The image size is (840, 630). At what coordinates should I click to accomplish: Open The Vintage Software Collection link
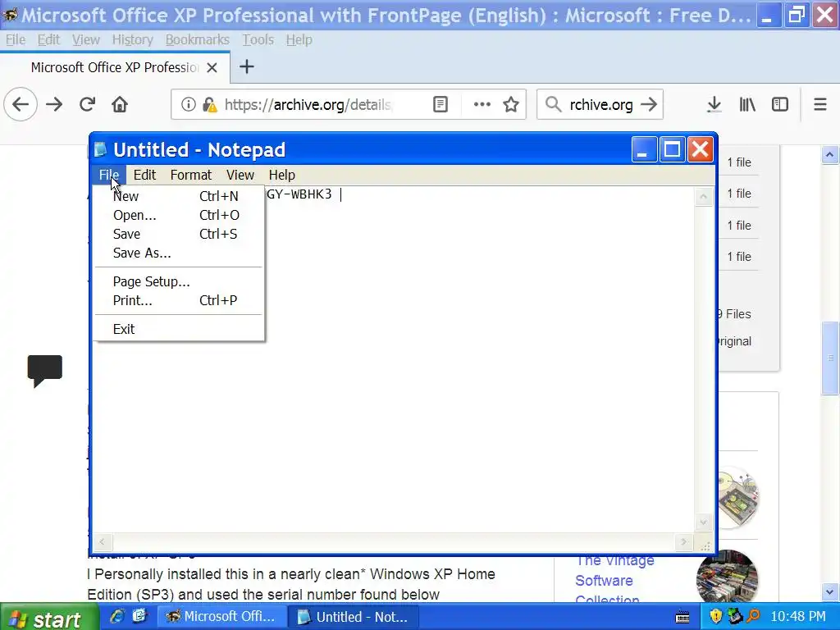click(x=614, y=580)
